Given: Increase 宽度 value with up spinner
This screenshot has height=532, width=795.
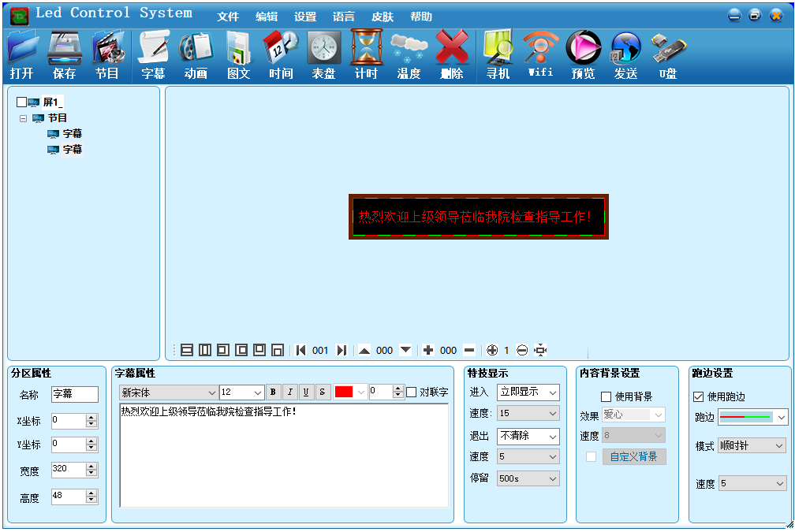Looking at the screenshot, I should point(91,467).
